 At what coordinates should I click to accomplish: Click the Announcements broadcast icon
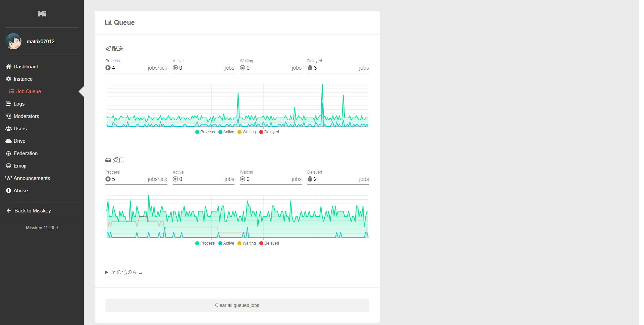pyautogui.click(x=9, y=178)
